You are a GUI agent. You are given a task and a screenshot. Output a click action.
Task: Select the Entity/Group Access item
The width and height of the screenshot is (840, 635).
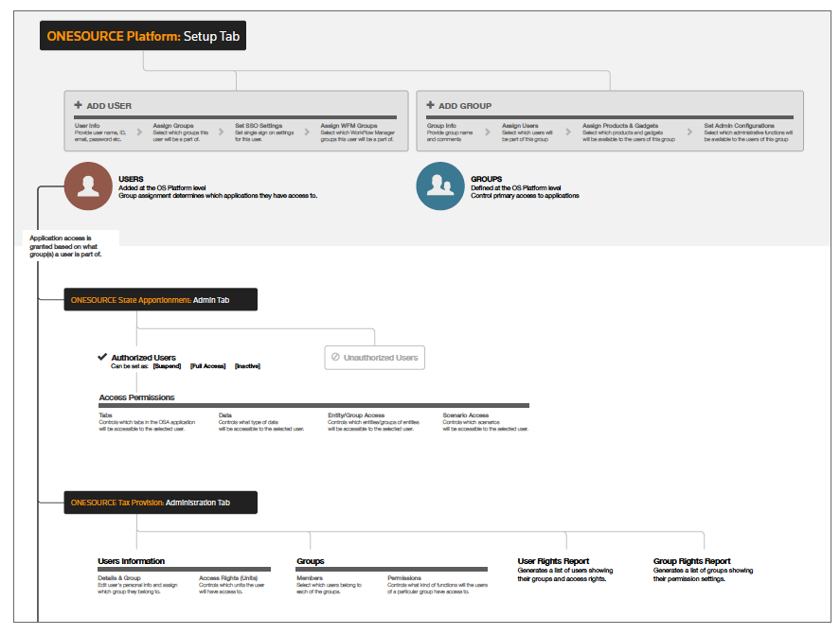373,422
